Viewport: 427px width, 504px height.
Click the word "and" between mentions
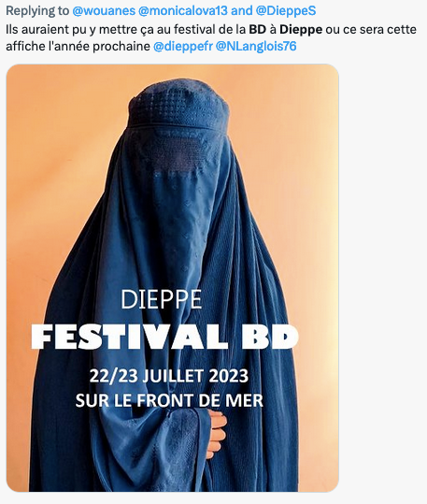click(x=242, y=11)
